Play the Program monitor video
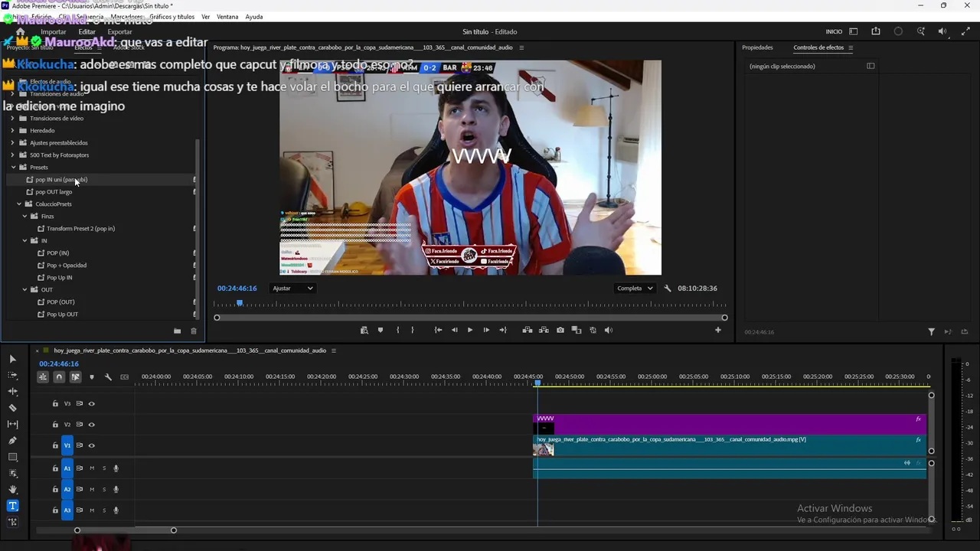980x551 pixels. point(470,330)
